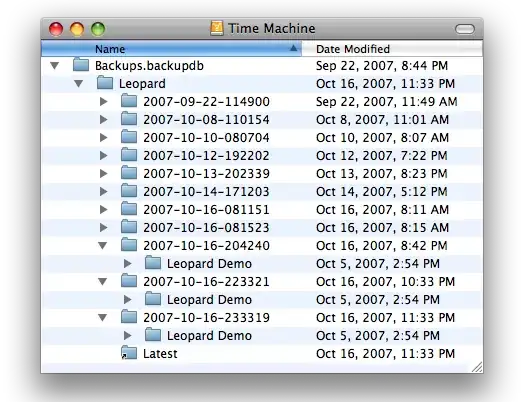Expand the 2007-10-14-171203 folder
524x402 pixels.
(104, 192)
